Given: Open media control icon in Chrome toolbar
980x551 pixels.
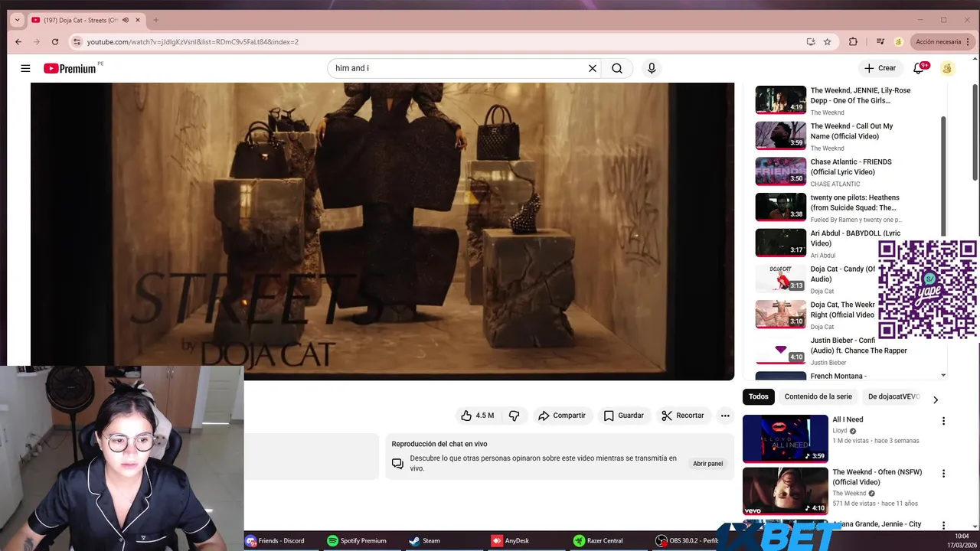Looking at the screenshot, I should pos(880,42).
